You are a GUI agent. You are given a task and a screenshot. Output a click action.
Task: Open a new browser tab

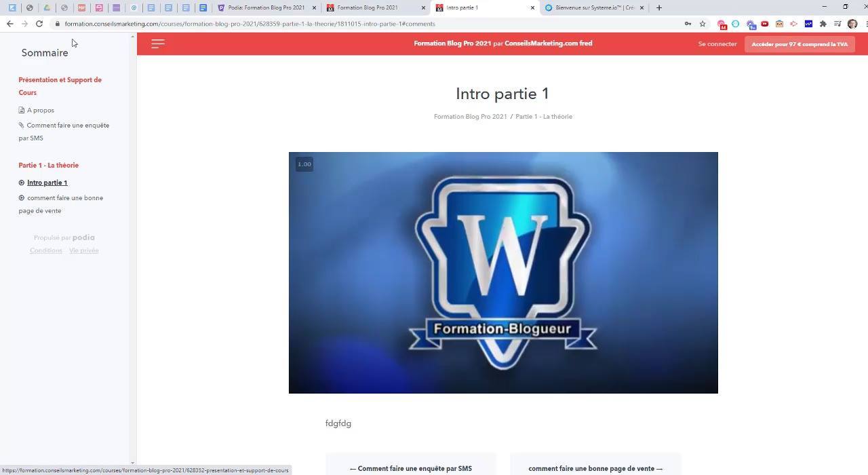[x=658, y=7]
